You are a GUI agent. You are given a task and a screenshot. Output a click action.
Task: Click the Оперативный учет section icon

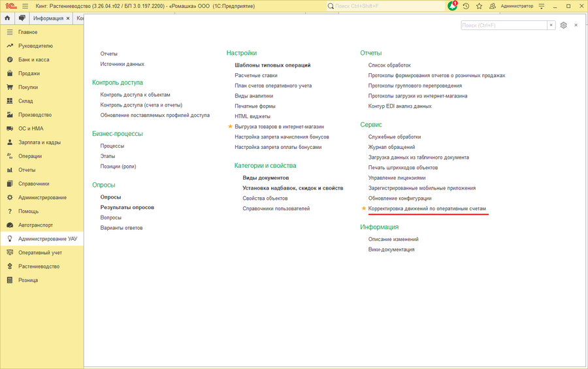[x=10, y=253]
